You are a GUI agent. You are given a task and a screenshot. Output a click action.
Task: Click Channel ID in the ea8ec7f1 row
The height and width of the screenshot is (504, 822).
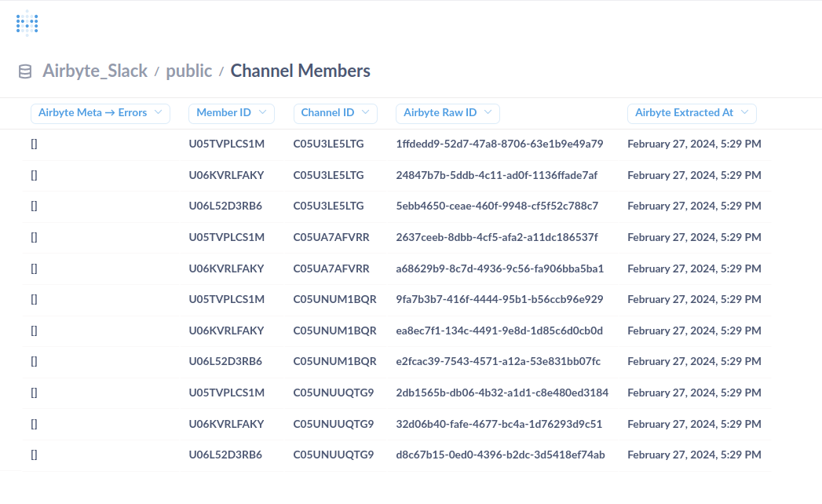(334, 331)
